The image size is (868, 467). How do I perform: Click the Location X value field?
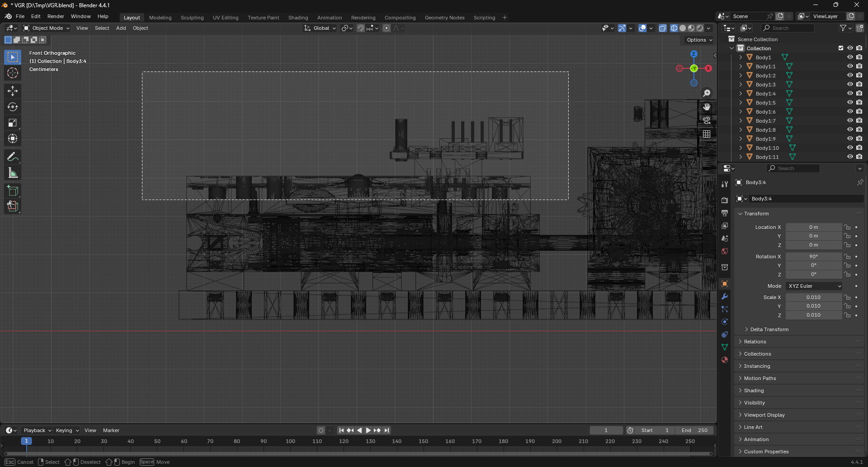(x=813, y=227)
